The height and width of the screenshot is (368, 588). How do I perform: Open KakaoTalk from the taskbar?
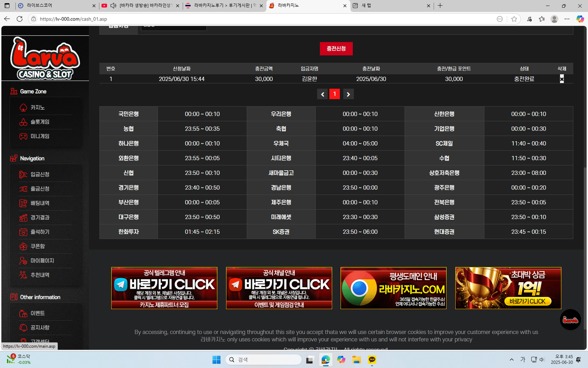[x=372, y=360]
